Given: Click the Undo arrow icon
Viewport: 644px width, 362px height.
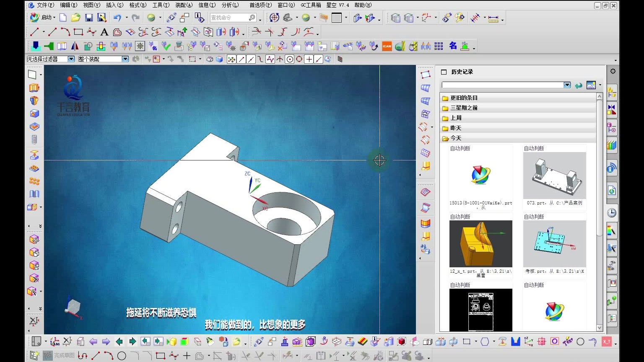Looking at the screenshot, I should pos(117,18).
